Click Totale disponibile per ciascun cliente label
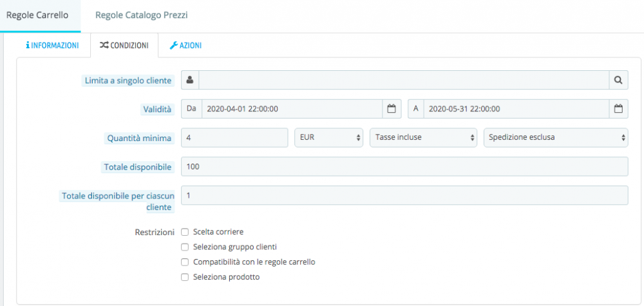The height and width of the screenshot is (306, 644). [x=118, y=202]
